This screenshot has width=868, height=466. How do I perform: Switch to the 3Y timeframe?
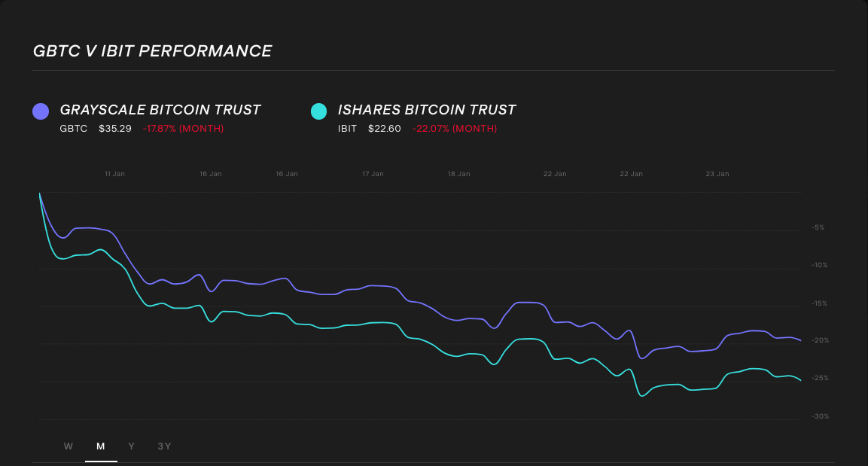coord(164,446)
